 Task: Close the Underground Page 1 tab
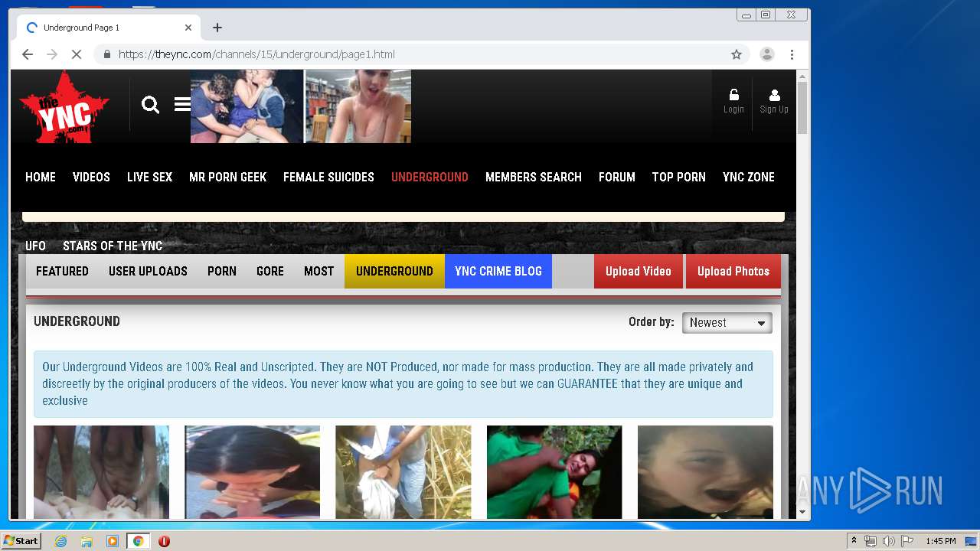[188, 28]
